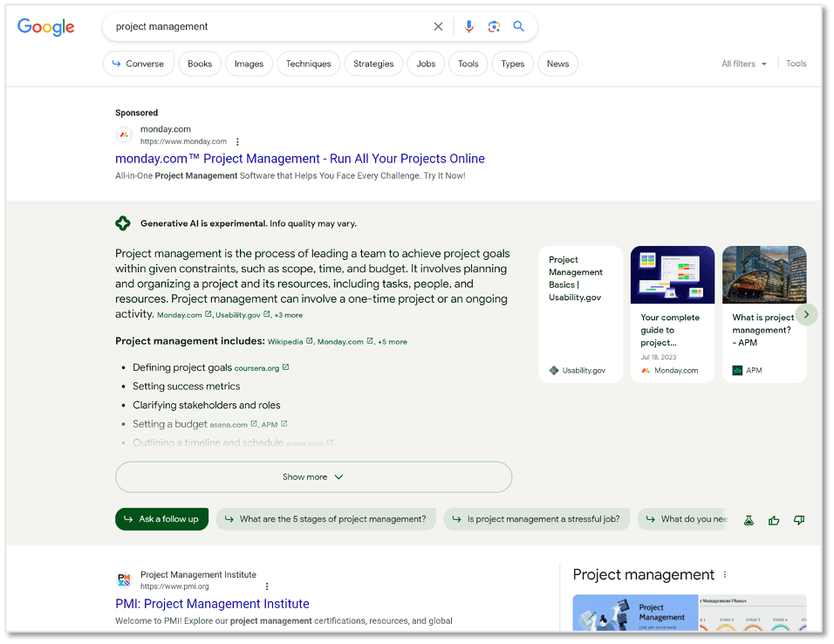The width and height of the screenshot is (834, 644).
Task: Give thumbs down to AI answer
Action: click(x=799, y=520)
